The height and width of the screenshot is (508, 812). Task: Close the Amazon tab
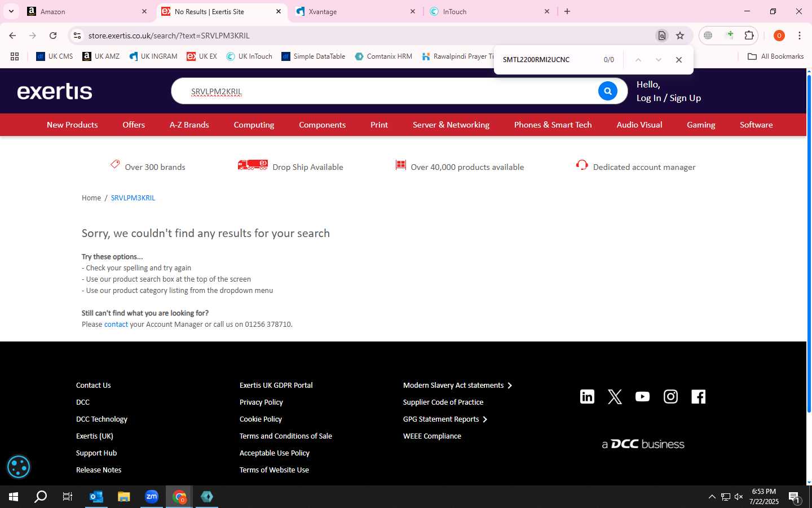click(144, 11)
